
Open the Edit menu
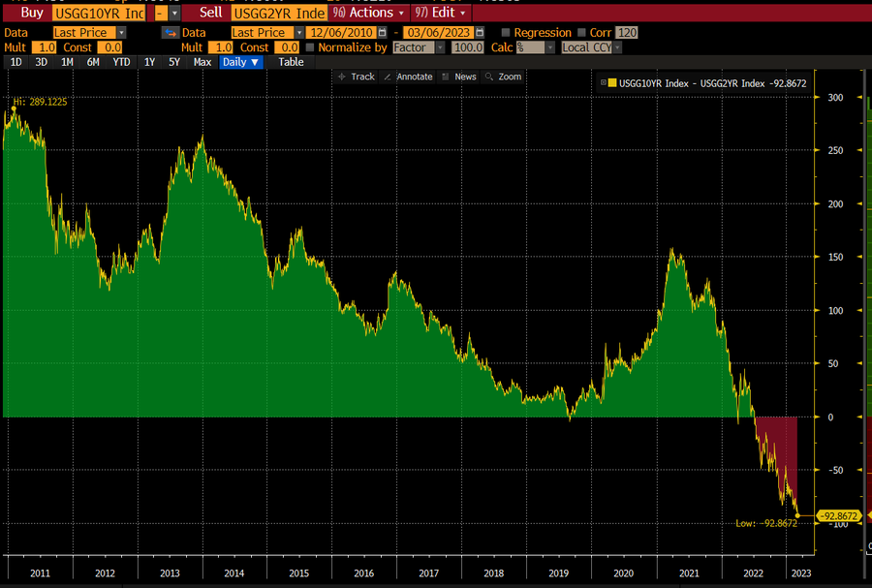tap(441, 13)
